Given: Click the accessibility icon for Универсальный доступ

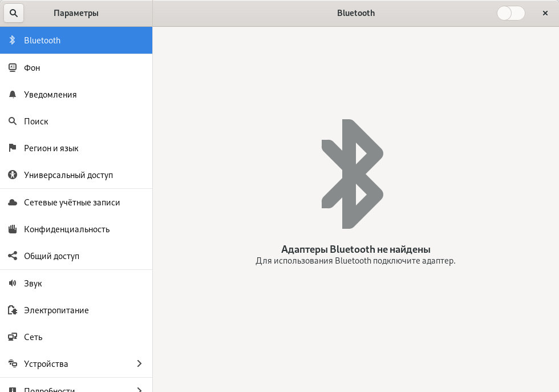Looking at the screenshot, I should [x=13, y=175].
